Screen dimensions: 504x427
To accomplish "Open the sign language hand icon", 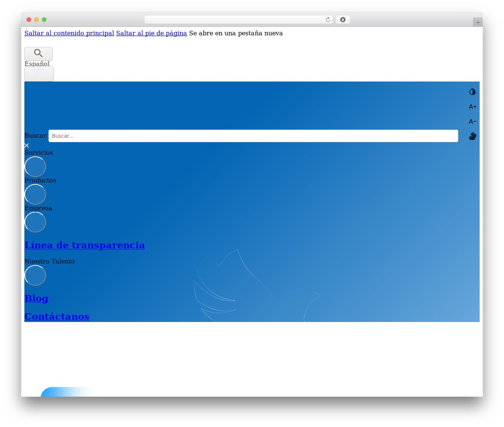I will (x=472, y=136).
